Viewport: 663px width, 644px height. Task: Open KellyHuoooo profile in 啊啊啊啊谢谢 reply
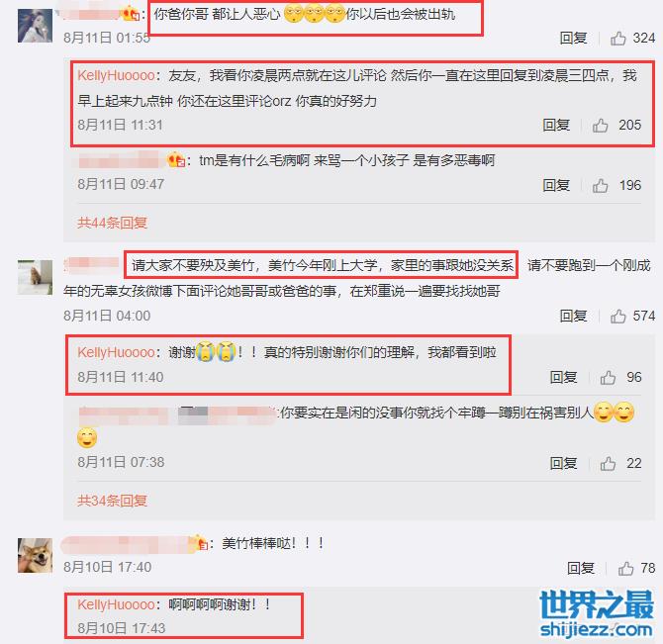tap(117, 604)
